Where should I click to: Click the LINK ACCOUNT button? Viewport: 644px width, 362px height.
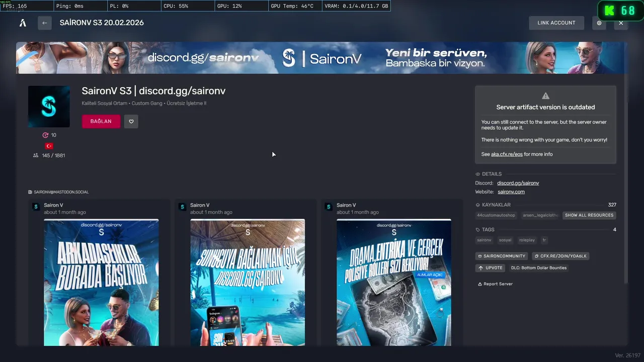pos(556,23)
